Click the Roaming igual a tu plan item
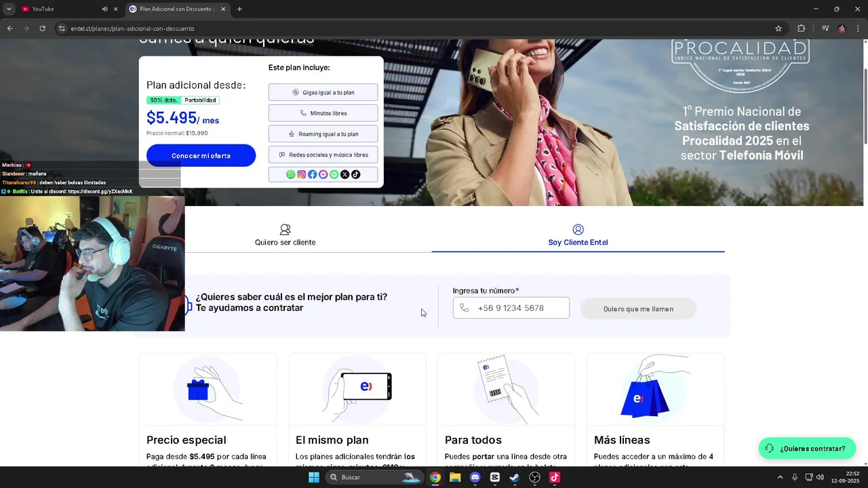Image resolution: width=868 pixels, height=488 pixels. pos(323,134)
